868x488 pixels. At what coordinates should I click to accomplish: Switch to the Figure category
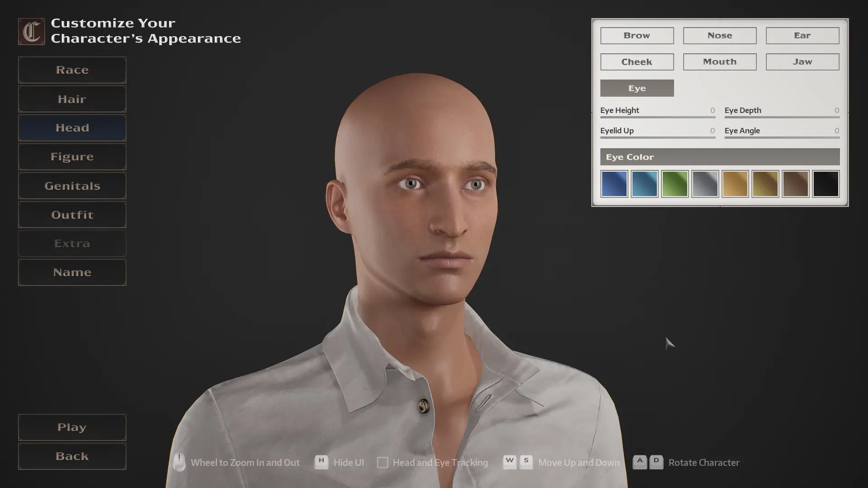click(x=72, y=157)
